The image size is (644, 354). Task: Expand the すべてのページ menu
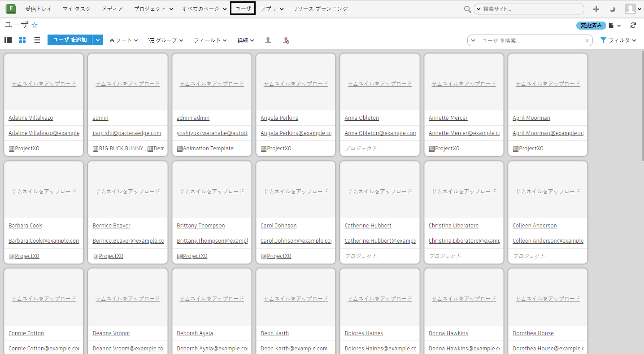pos(205,9)
